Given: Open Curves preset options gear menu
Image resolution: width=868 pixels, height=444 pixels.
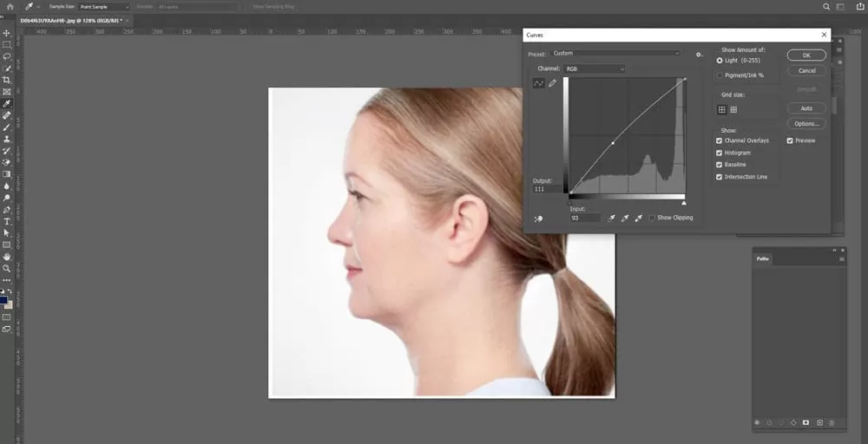Looking at the screenshot, I should tap(699, 54).
